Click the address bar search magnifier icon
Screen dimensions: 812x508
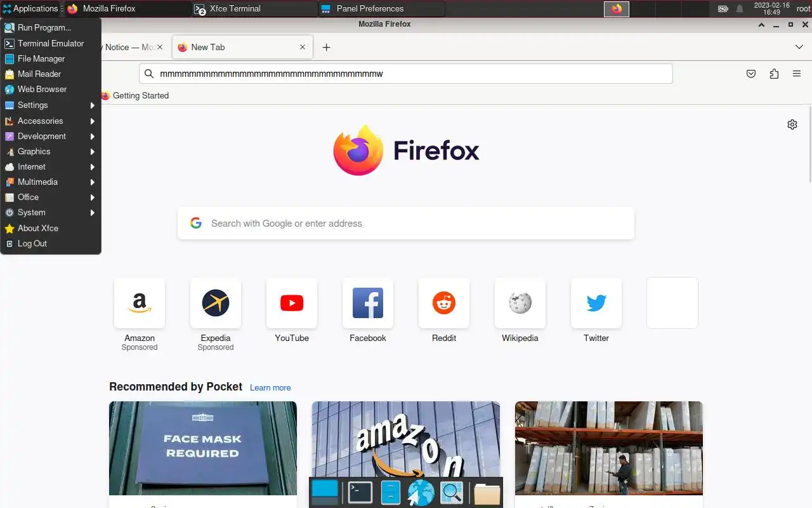pos(149,74)
